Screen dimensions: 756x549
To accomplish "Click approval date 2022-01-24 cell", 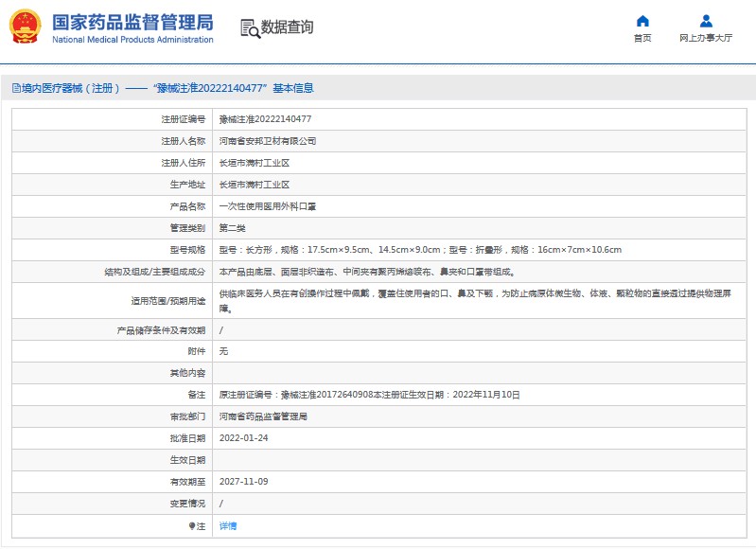I will (243, 438).
